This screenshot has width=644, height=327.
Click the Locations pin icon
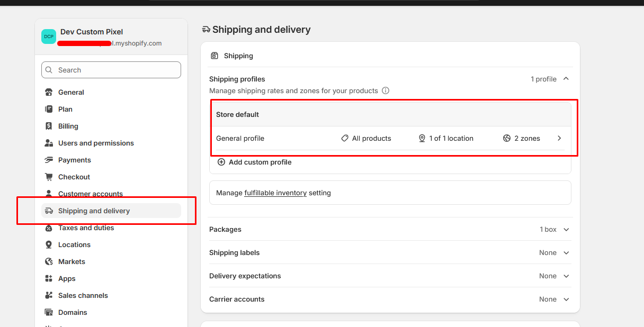[48, 244]
